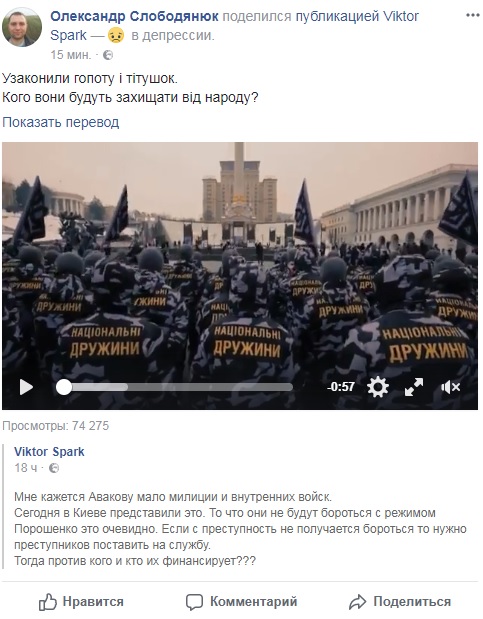The image size is (483, 619).
Task: Click the globe privacy icon near 15 мин.
Action: point(108,55)
